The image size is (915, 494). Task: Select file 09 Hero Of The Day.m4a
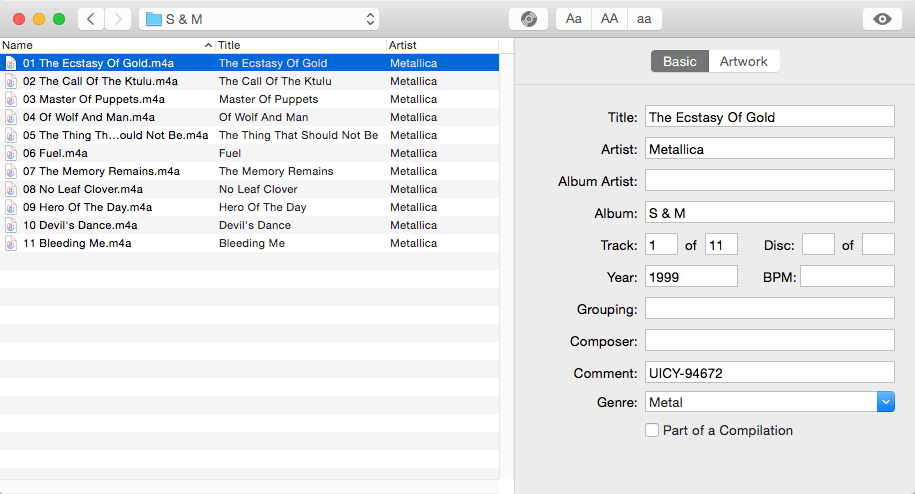pyautogui.click(x=87, y=207)
